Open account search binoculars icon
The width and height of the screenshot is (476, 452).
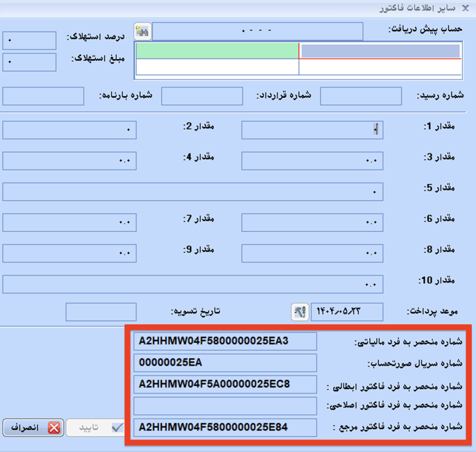[x=142, y=31]
